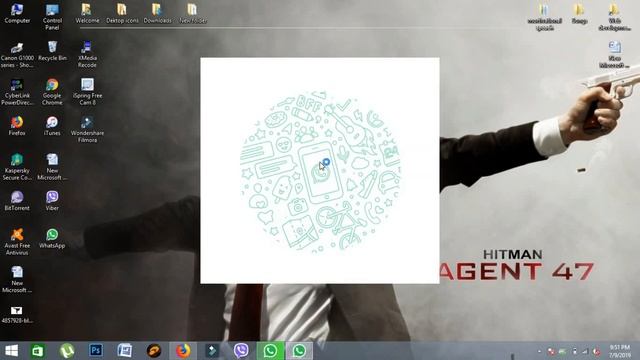
Task: Show hidden system tray icons
Action: pos(539,351)
